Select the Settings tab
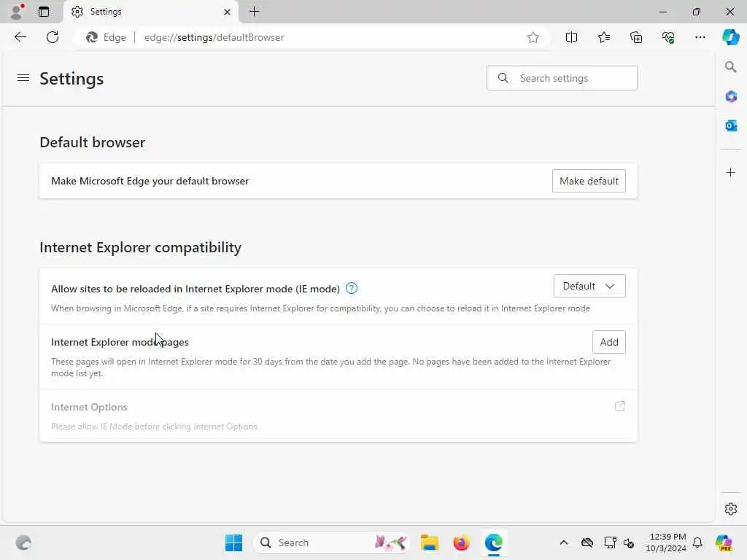This screenshot has width=747, height=560. (150, 12)
